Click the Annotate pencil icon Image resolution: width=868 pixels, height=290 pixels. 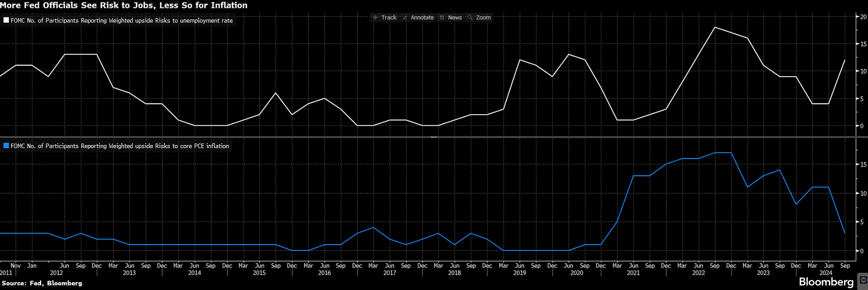click(405, 18)
